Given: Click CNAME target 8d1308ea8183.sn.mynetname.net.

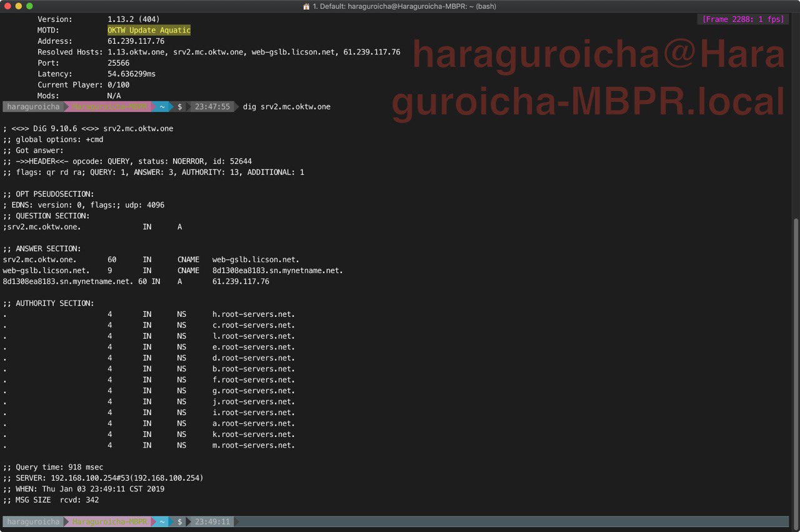Looking at the screenshot, I should [x=278, y=271].
